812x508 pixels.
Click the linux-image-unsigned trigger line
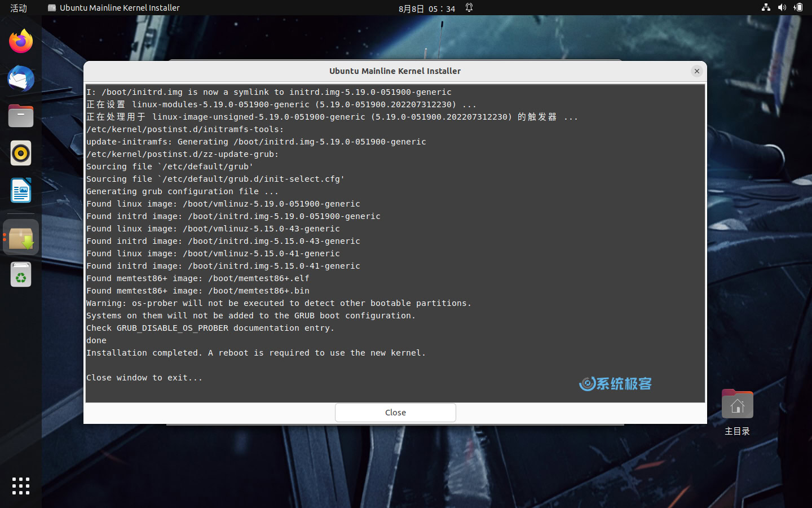pyautogui.click(x=332, y=117)
